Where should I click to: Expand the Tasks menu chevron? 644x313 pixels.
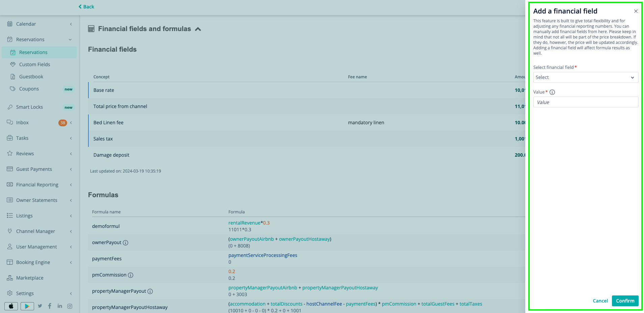click(71, 138)
